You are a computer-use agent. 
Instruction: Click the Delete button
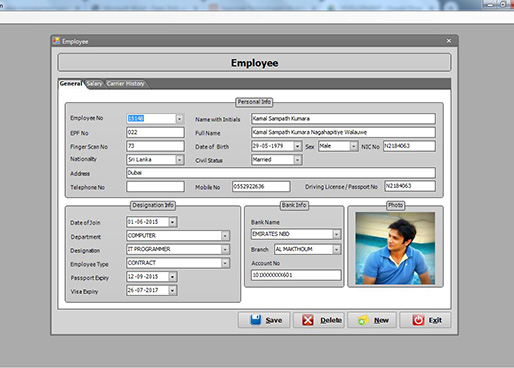[319, 320]
